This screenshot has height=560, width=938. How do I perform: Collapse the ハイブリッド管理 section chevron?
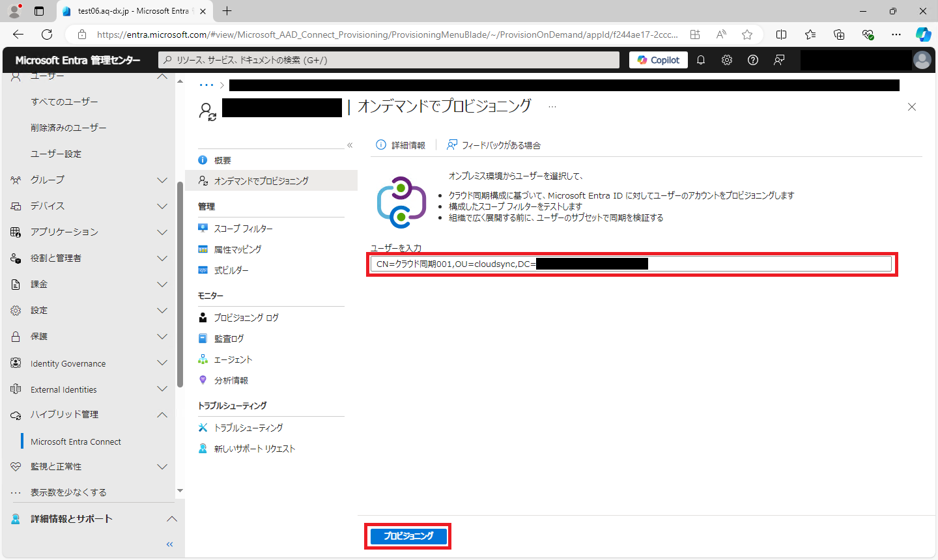click(162, 415)
